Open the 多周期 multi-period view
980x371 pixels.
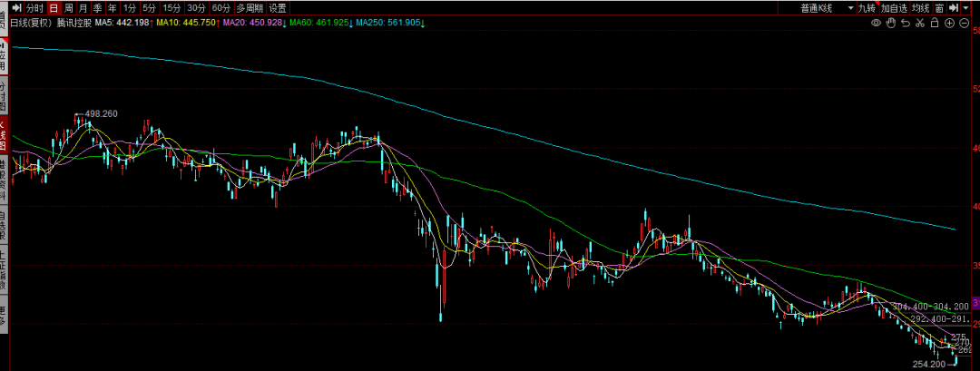tap(250, 8)
